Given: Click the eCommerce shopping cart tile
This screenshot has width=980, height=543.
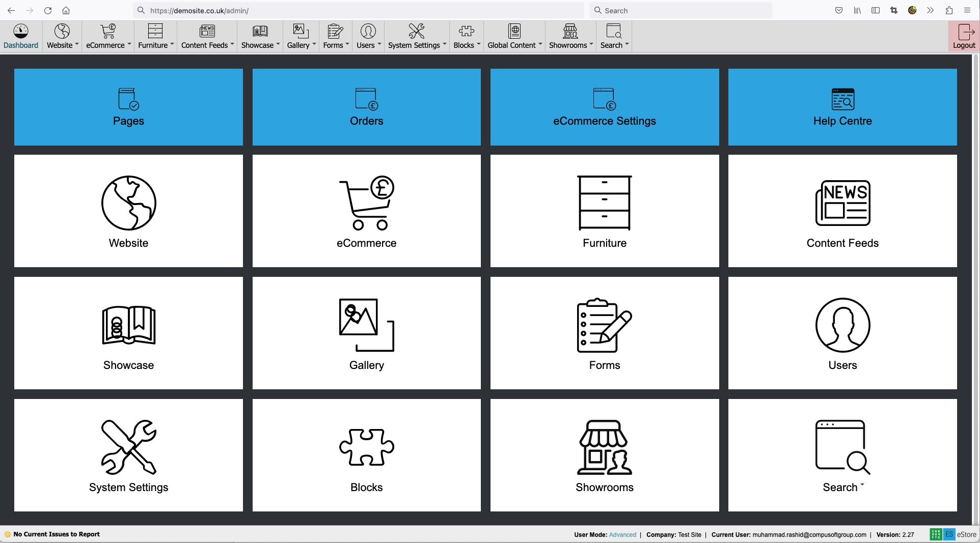Looking at the screenshot, I should [x=366, y=211].
